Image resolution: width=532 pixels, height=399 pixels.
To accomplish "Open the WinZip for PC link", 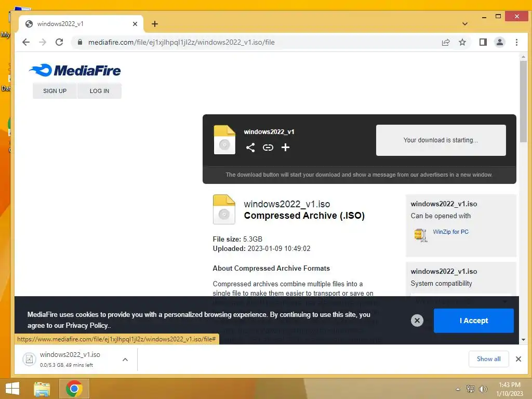I will pos(450,232).
